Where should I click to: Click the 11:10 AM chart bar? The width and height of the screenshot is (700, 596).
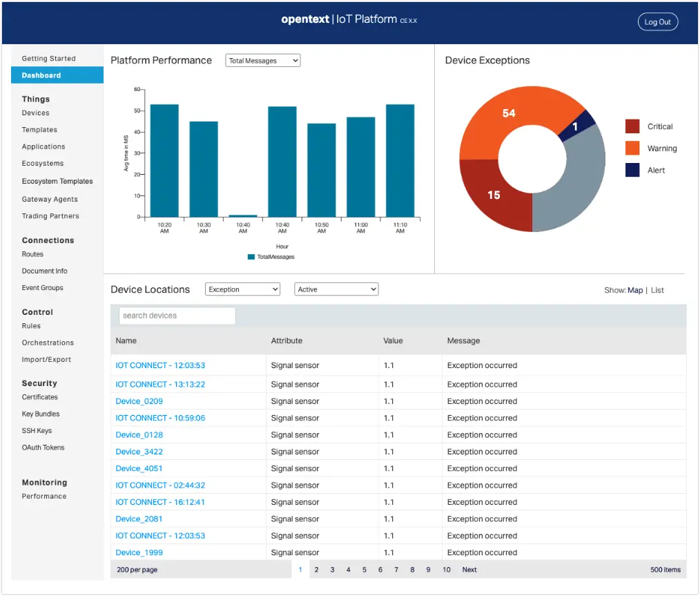[400, 161]
